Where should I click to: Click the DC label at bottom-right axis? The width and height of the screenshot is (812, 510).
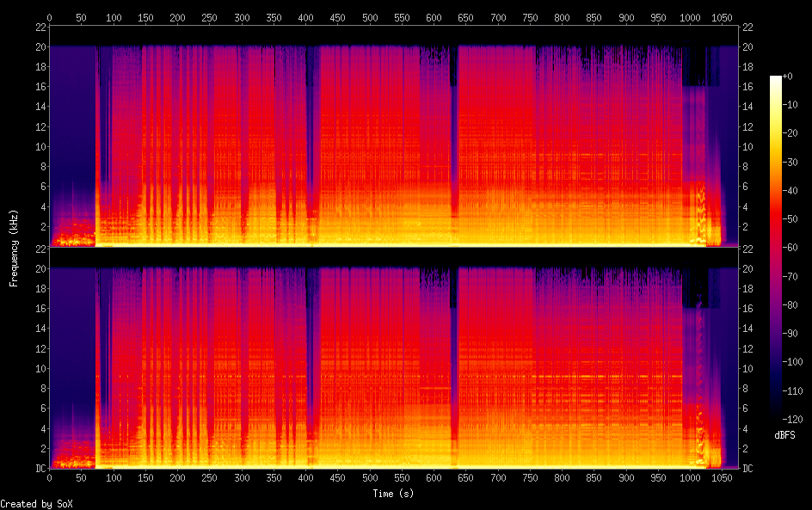pyautogui.click(x=748, y=469)
